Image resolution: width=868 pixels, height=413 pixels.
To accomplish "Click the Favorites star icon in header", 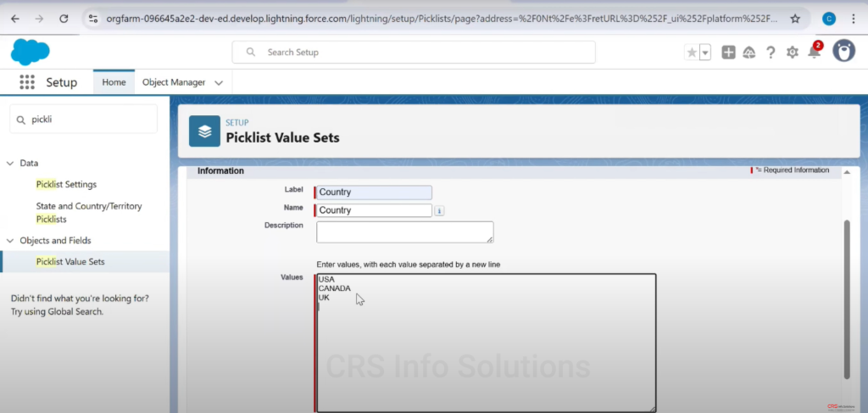I will coord(692,53).
